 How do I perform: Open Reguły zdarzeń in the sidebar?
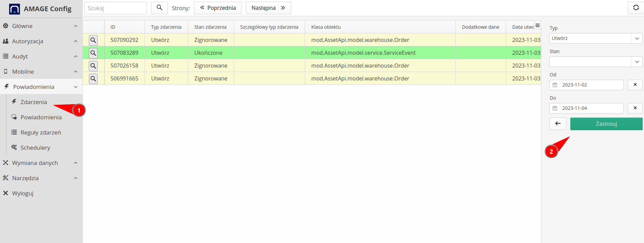[x=41, y=132]
